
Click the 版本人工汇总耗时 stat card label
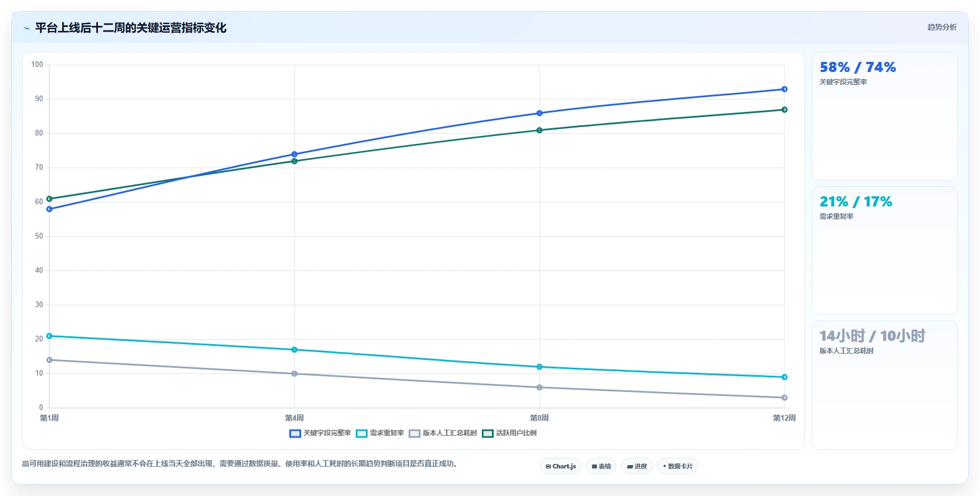click(846, 351)
